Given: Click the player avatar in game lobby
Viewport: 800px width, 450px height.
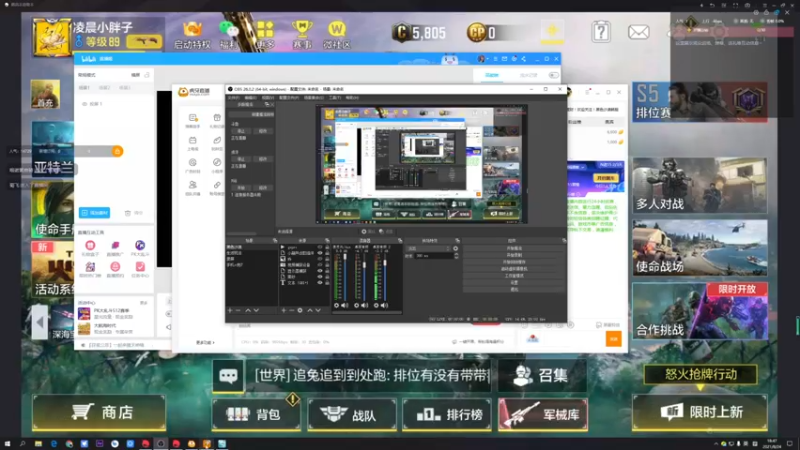Looking at the screenshot, I should pyautogui.click(x=52, y=37).
